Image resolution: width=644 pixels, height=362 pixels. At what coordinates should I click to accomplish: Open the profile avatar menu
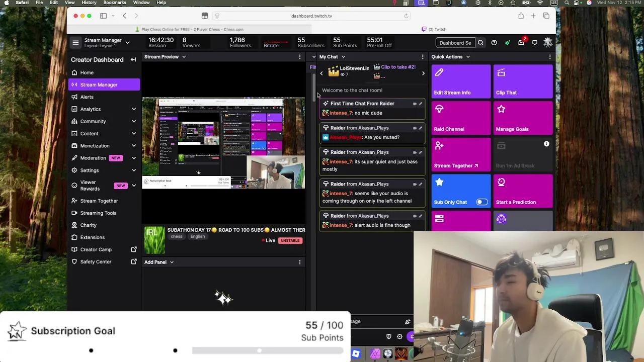coord(548,43)
